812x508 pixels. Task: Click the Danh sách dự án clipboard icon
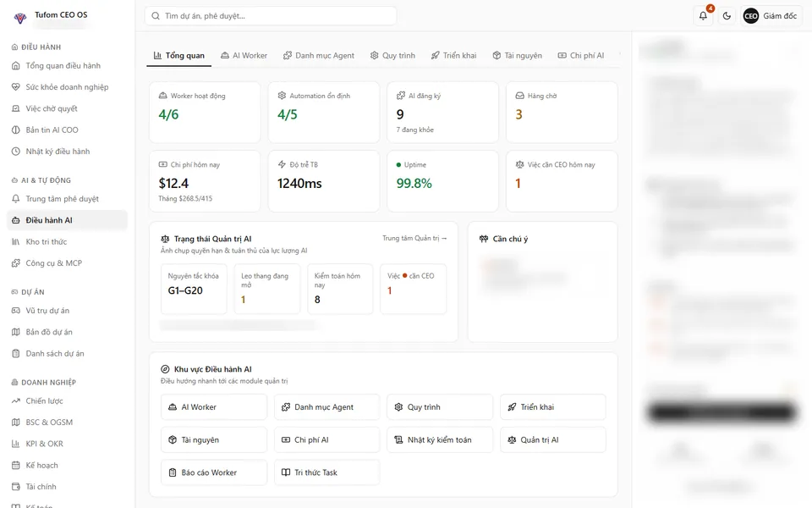(15, 354)
